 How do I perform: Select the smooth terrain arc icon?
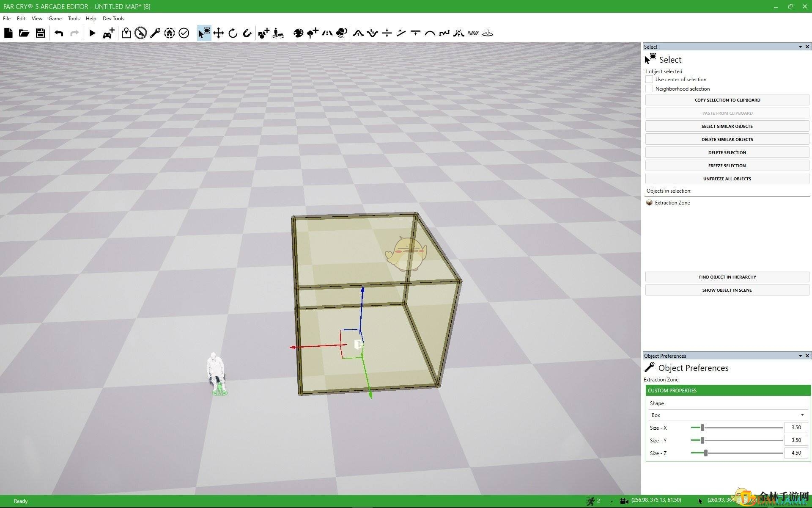click(x=430, y=33)
